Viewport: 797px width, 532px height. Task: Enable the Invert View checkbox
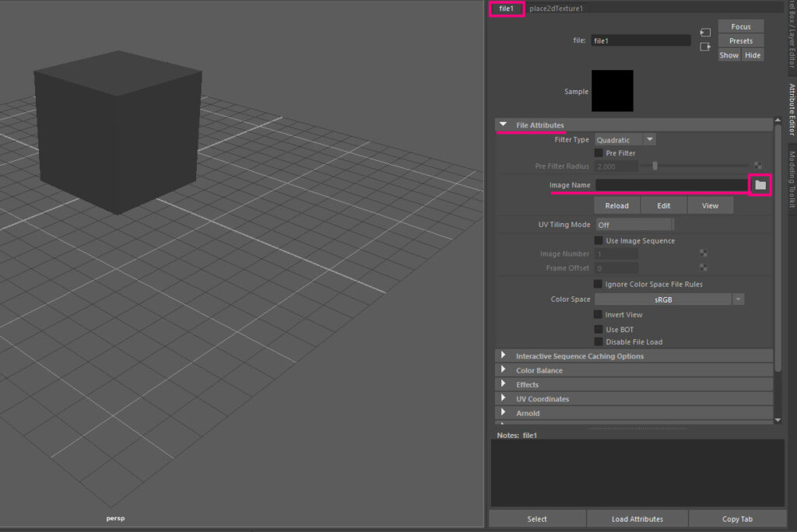point(598,314)
